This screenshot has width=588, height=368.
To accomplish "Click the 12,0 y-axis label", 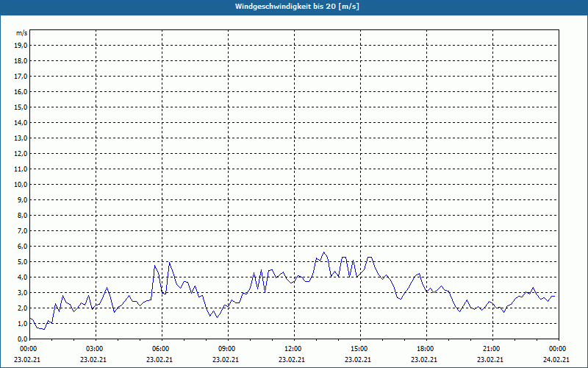I will click(21, 154).
